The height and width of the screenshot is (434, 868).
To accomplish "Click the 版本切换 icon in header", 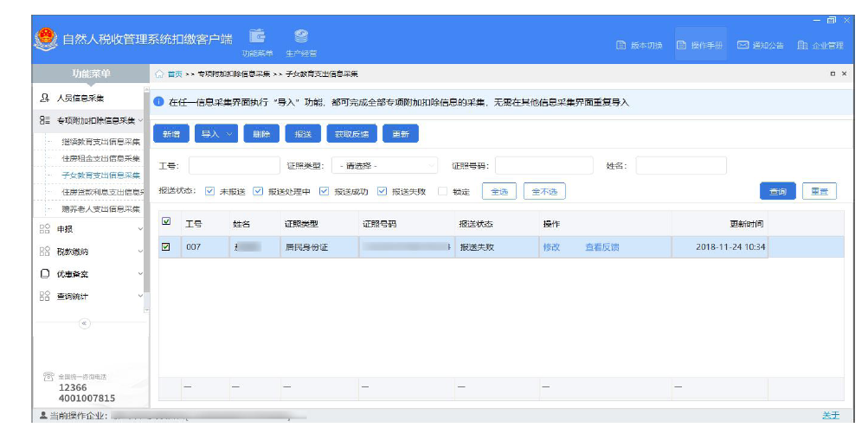I will point(621,45).
